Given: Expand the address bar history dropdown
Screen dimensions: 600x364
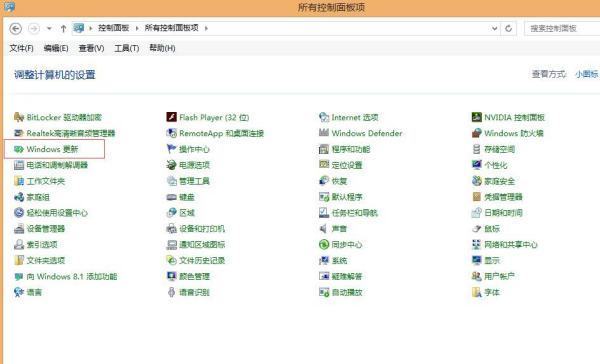Looking at the screenshot, I should (x=494, y=28).
